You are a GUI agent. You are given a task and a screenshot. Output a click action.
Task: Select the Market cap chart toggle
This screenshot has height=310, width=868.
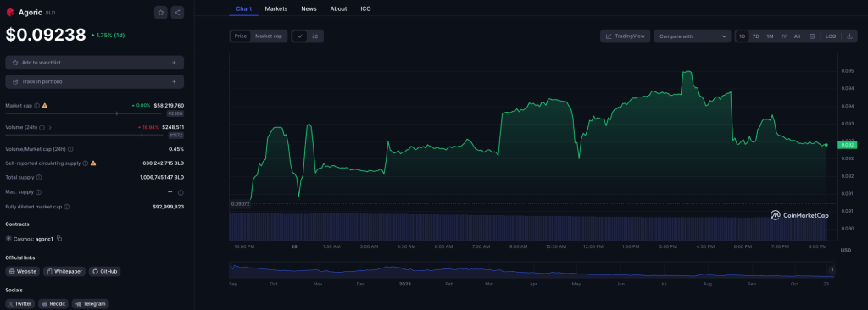pyautogui.click(x=269, y=36)
